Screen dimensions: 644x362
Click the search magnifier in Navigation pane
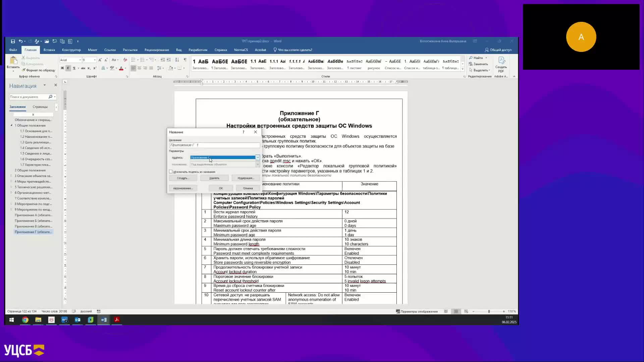point(50,97)
